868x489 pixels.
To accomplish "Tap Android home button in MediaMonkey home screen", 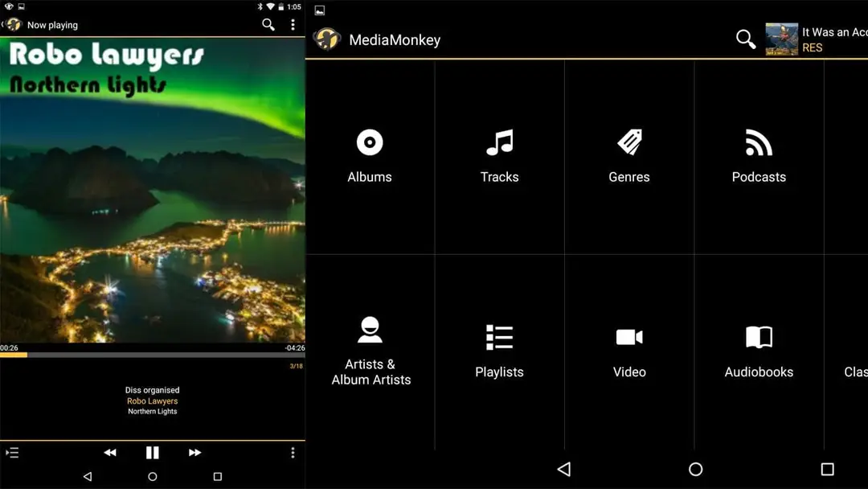I will pos(695,469).
